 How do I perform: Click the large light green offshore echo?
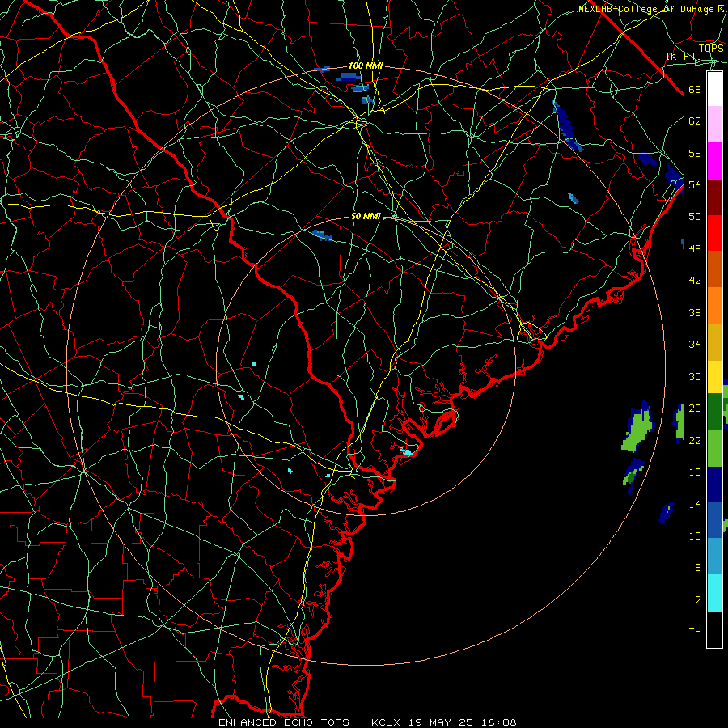[x=638, y=428]
